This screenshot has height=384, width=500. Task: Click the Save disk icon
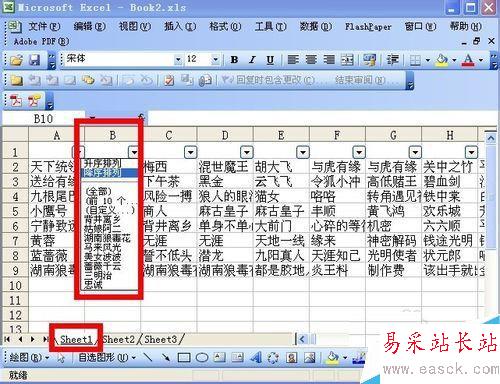tap(34, 60)
